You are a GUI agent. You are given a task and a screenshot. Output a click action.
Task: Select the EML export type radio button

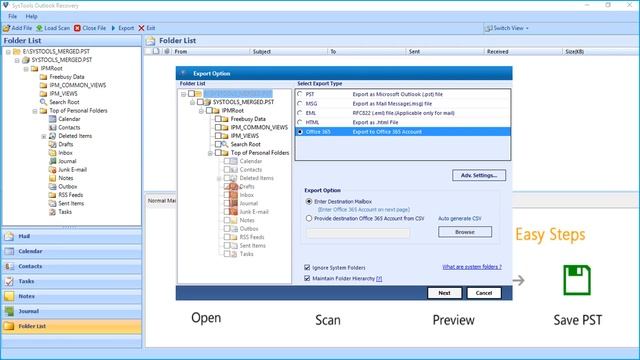(x=300, y=113)
